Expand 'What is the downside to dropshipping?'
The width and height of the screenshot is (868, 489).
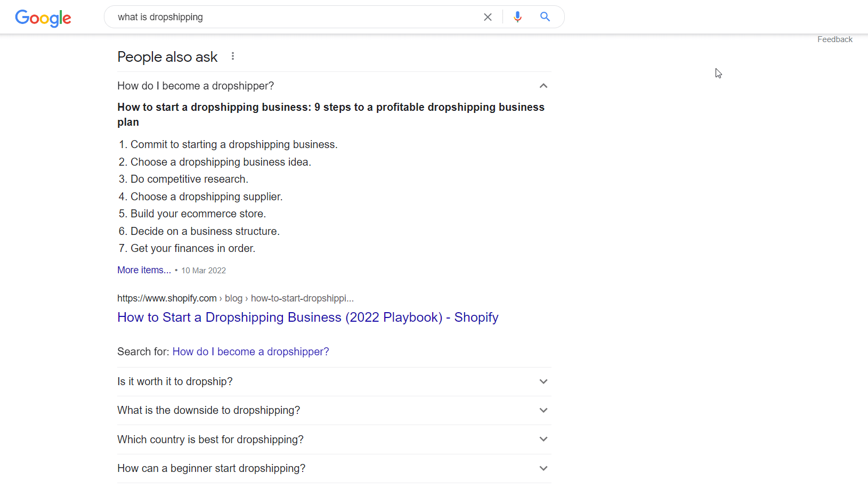pos(543,410)
